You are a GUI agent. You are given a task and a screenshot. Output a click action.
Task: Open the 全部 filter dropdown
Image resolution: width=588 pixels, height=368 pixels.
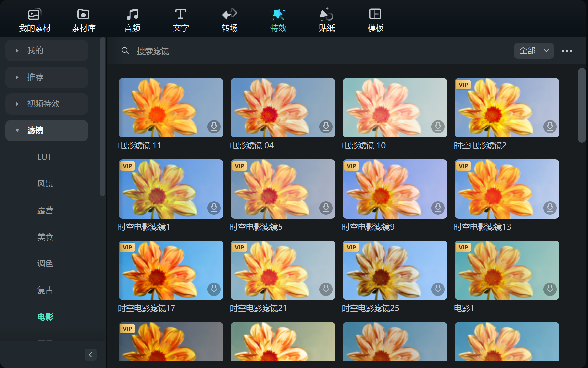(534, 51)
